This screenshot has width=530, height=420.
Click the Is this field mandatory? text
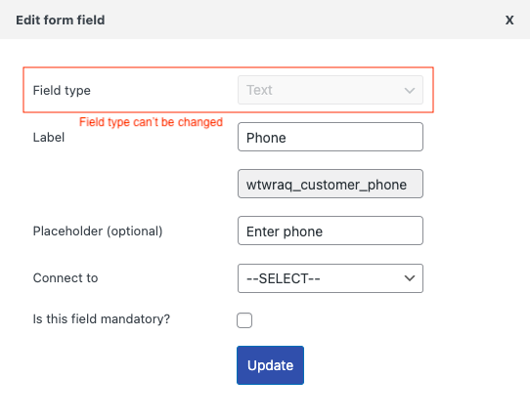[102, 319]
